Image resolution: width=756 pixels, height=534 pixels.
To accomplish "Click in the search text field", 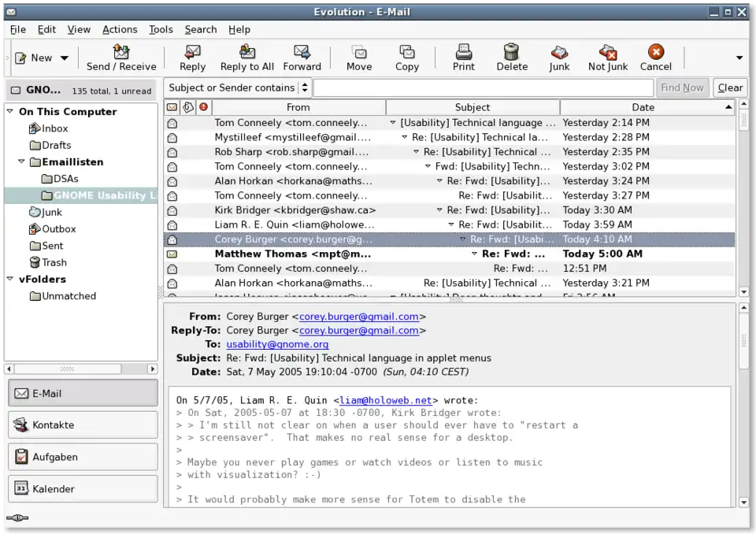I will tap(482, 88).
